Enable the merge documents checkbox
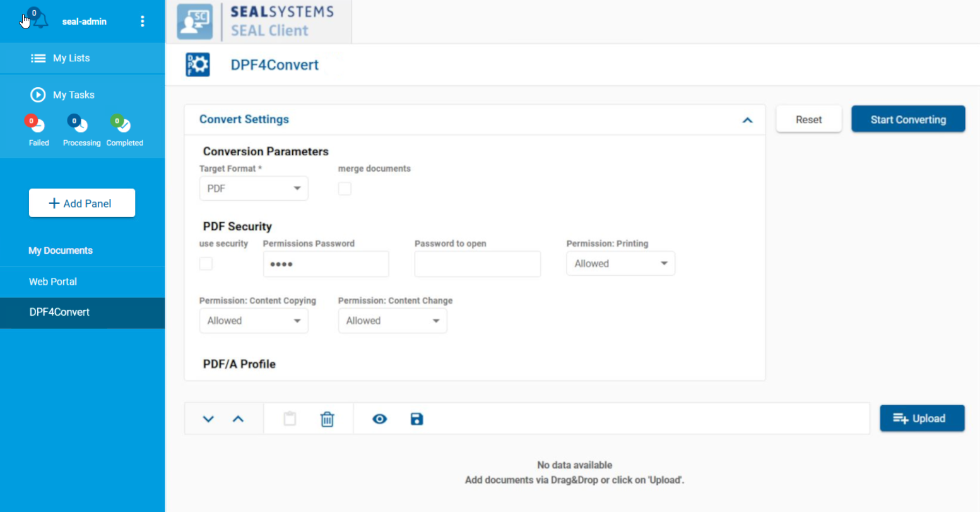The image size is (980, 512). [x=345, y=189]
